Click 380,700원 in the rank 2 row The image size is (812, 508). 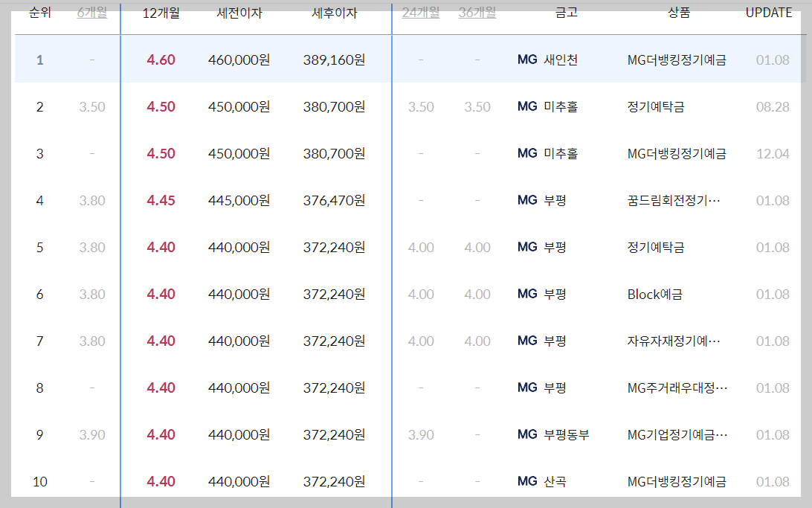[x=335, y=106]
